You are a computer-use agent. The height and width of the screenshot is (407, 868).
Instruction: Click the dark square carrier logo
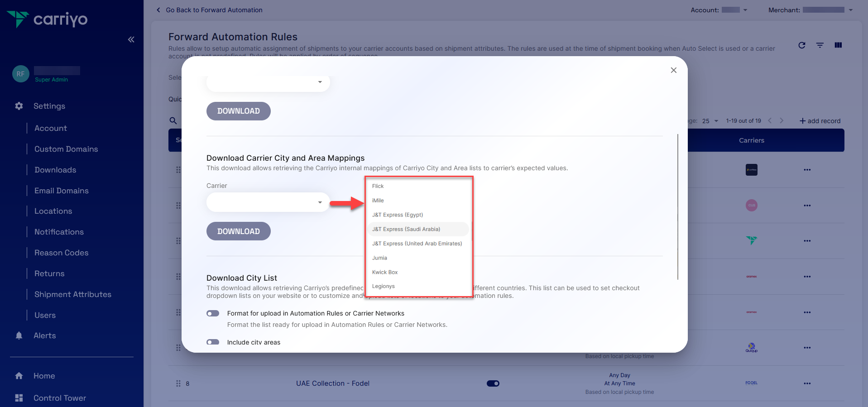click(x=752, y=170)
